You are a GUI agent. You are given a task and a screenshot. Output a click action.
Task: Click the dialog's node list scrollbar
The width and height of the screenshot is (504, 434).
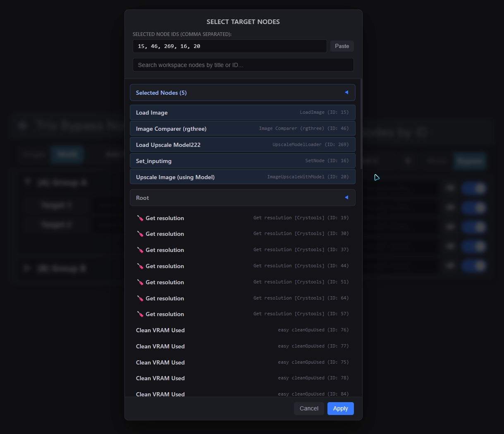click(361, 124)
